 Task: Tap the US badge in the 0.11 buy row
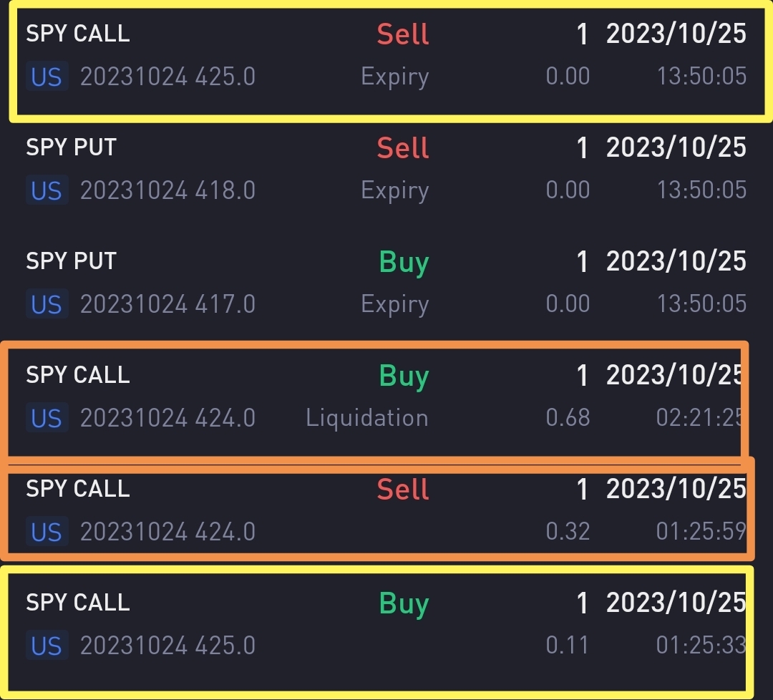click(47, 646)
